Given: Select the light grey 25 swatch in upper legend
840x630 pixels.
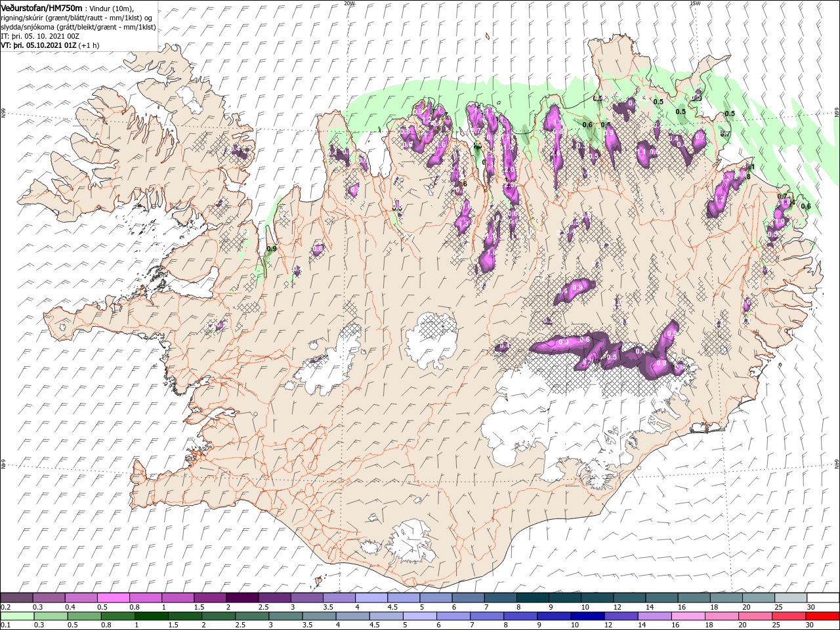Looking at the screenshot, I should [791, 598].
